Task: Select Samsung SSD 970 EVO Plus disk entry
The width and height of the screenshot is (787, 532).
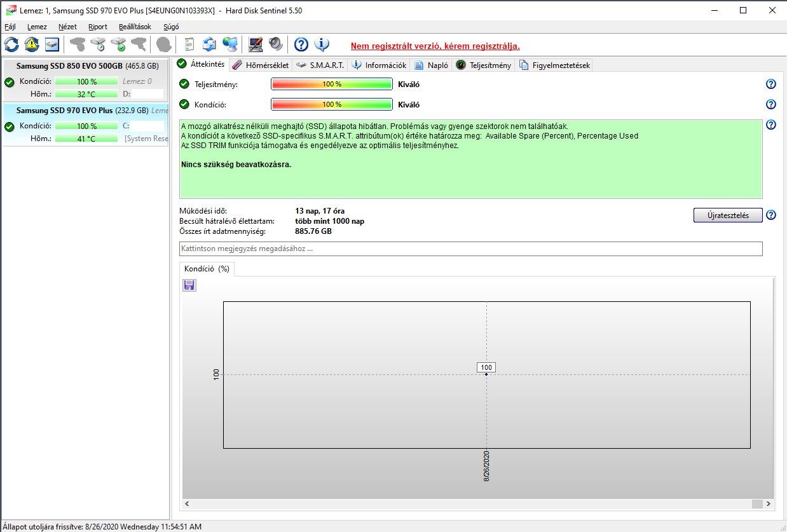Action: click(x=86, y=125)
